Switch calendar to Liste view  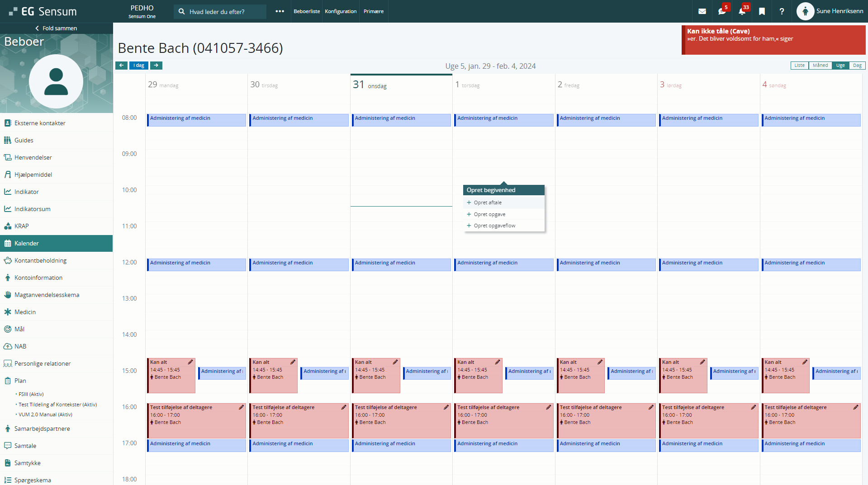click(x=799, y=66)
